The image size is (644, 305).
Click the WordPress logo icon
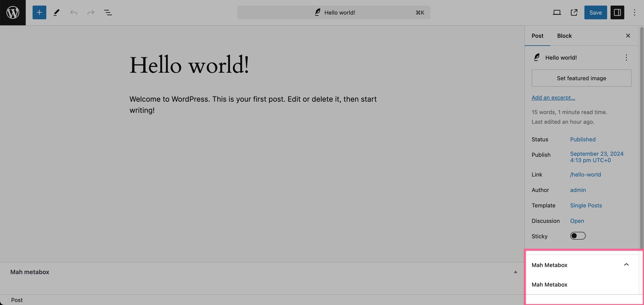(13, 12)
